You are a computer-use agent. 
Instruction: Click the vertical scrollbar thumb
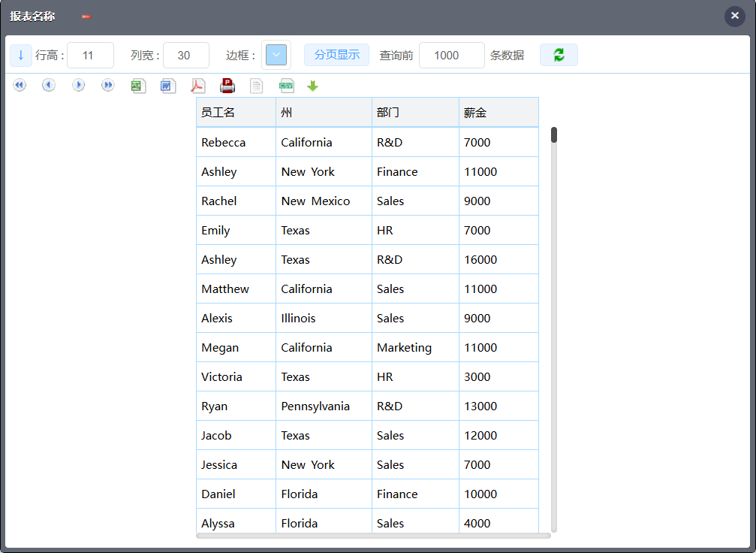554,135
